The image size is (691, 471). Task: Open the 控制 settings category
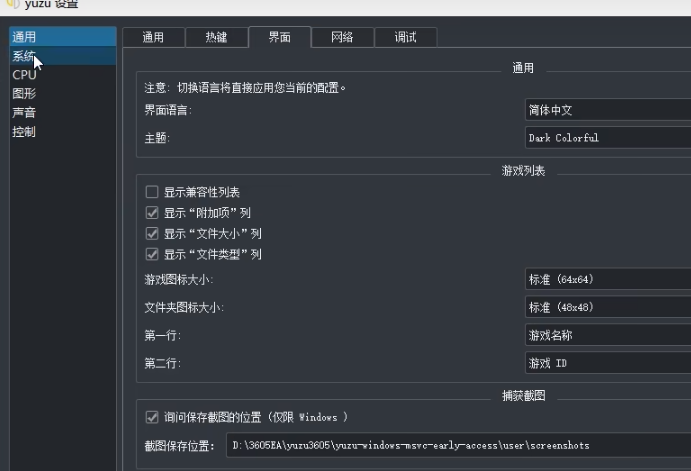coord(24,132)
